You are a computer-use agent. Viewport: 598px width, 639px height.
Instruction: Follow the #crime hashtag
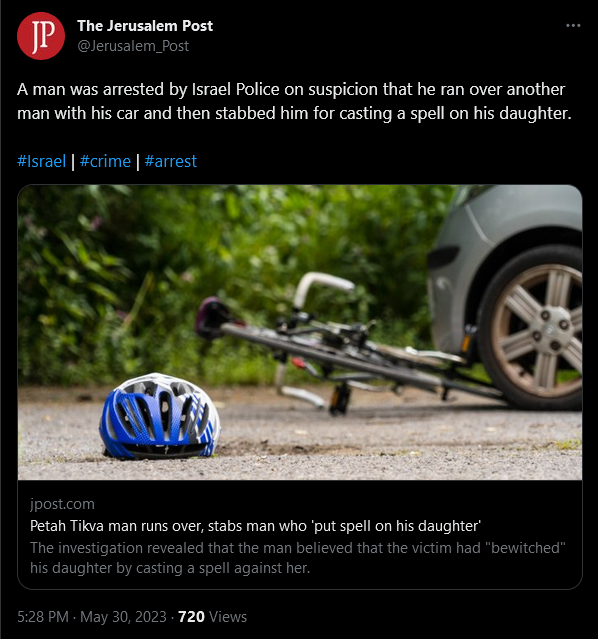105,161
